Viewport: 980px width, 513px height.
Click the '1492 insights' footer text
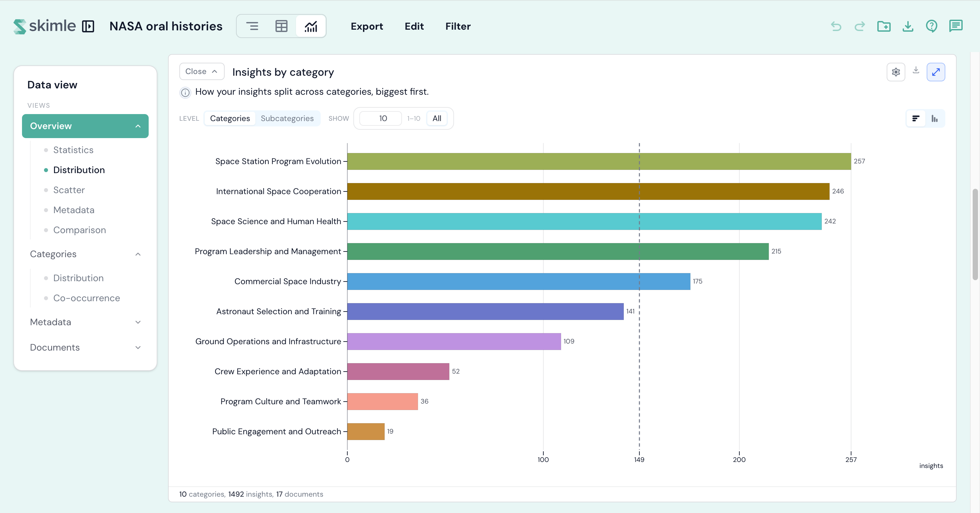coord(250,494)
